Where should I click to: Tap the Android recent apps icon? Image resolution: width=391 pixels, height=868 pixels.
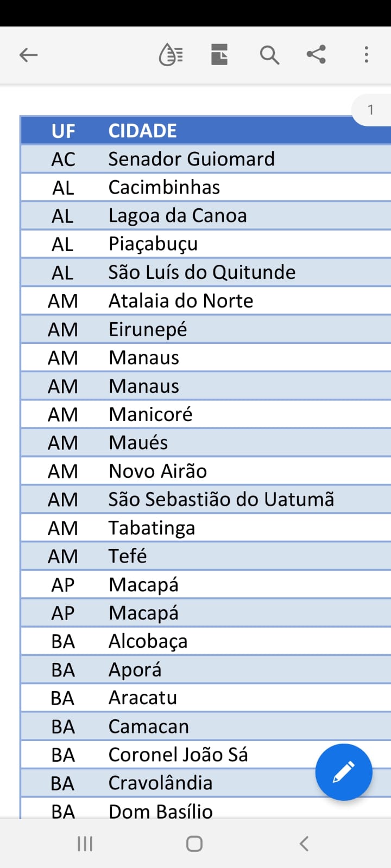point(85,844)
